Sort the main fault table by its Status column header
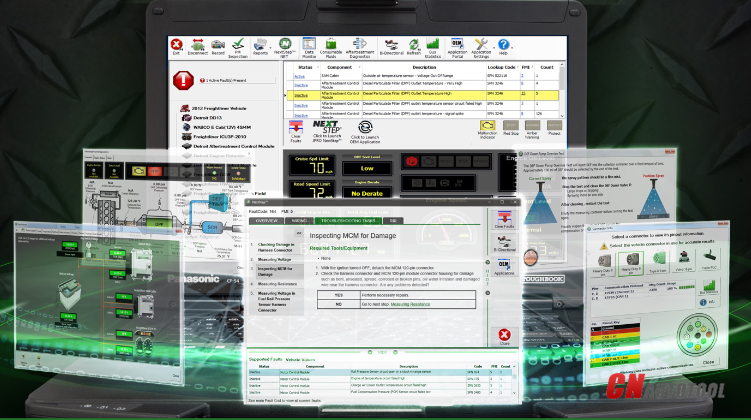Image resolution: width=751 pixels, height=420 pixels. pyautogui.click(x=305, y=68)
